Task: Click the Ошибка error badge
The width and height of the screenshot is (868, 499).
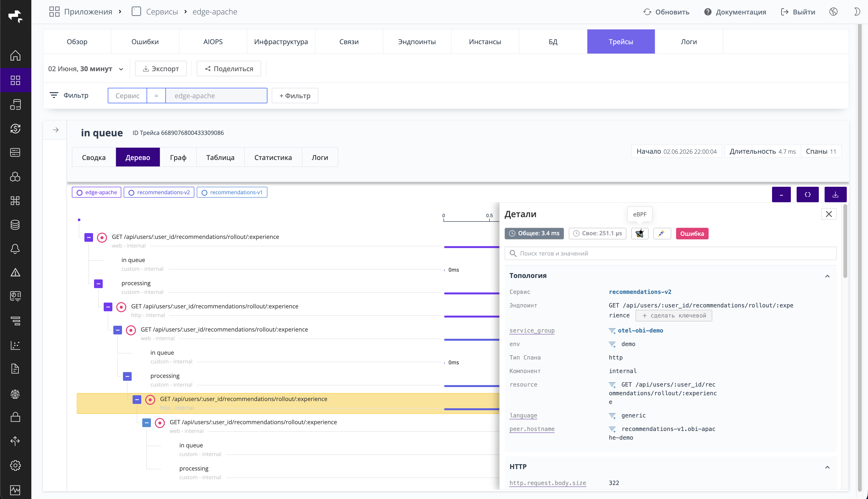Action: click(692, 233)
